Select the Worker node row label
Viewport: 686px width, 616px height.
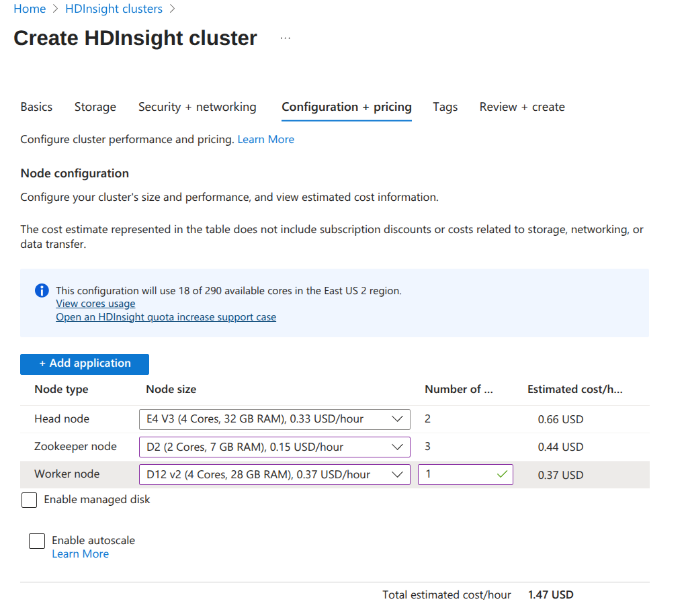coord(67,474)
